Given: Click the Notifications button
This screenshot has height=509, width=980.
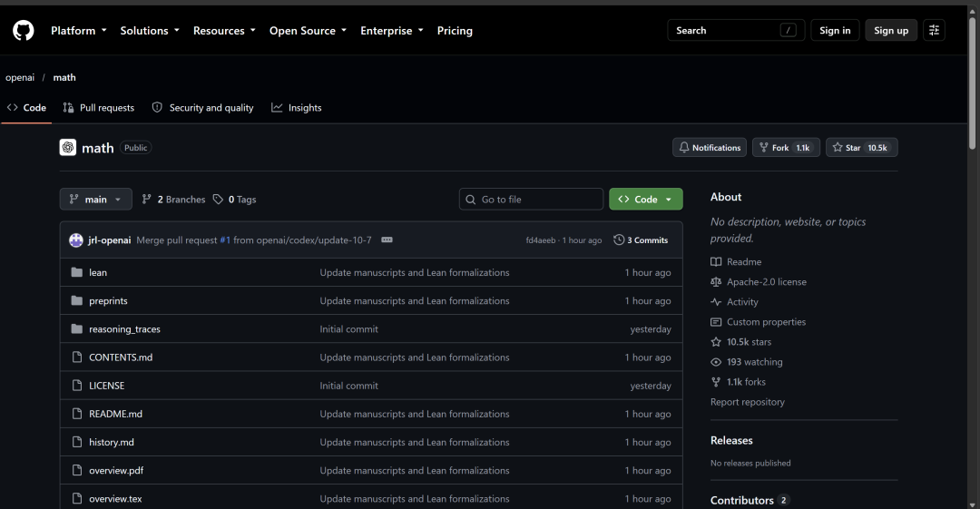Looking at the screenshot, I should point(710,148).
